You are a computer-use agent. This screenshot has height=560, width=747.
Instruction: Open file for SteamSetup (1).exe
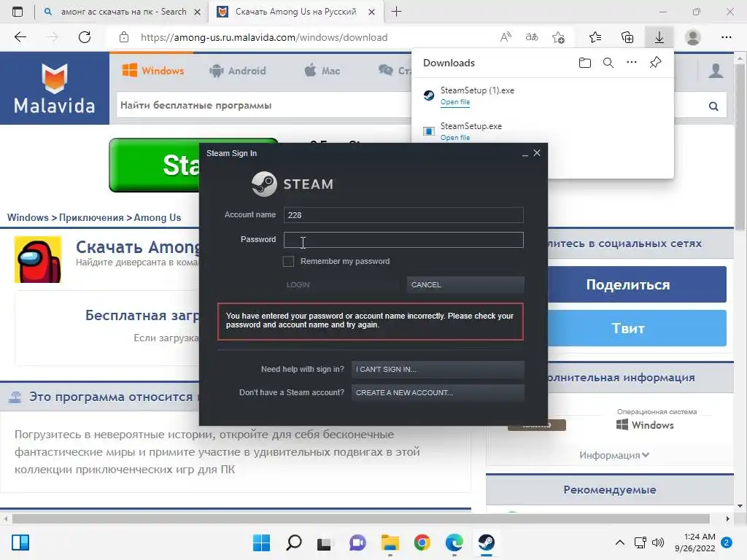coord(455,102)
